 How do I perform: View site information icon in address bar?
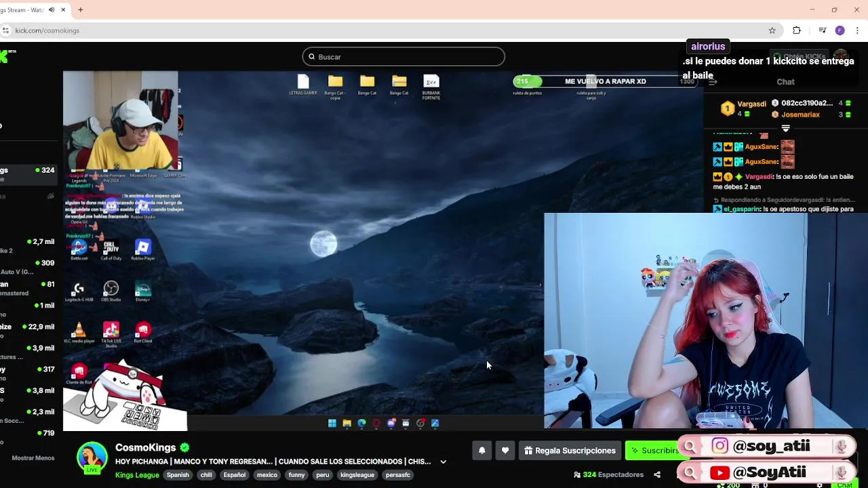tap(5, 30)
